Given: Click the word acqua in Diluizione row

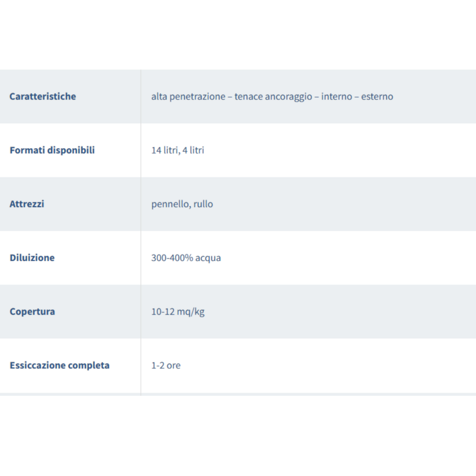Looking at the screenshot, I should coord(208,258).
